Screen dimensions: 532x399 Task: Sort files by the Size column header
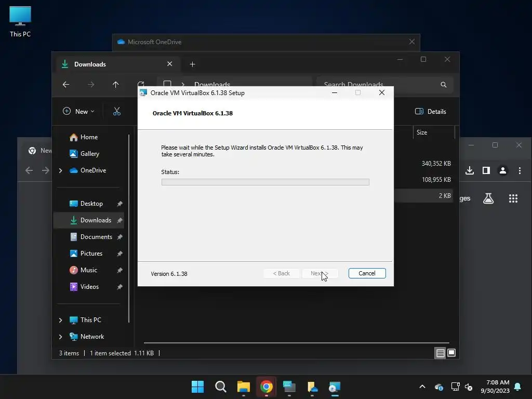pos(434,132)
